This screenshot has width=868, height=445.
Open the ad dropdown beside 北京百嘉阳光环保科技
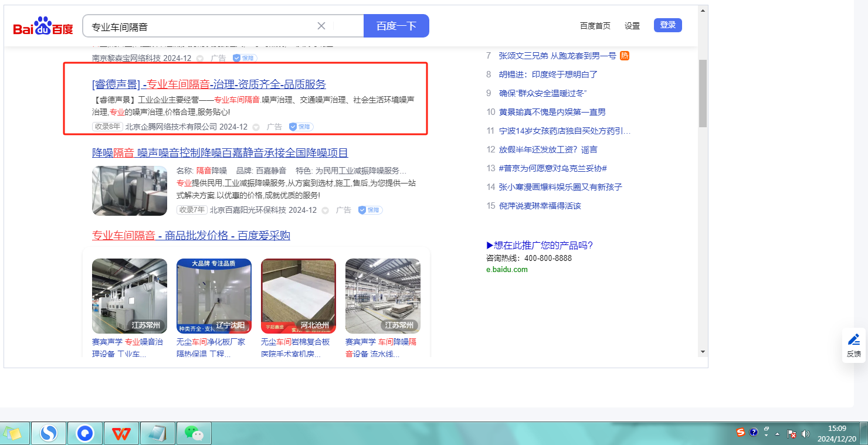pyautogui.click(x=325, y=210)
